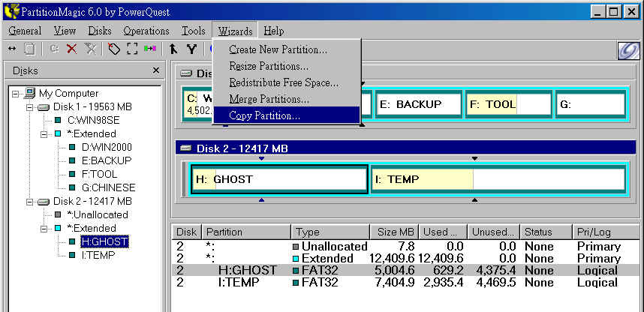
Task: Collapse the Disk 1 - 19563 MB node
Action: tap(29, 107)
